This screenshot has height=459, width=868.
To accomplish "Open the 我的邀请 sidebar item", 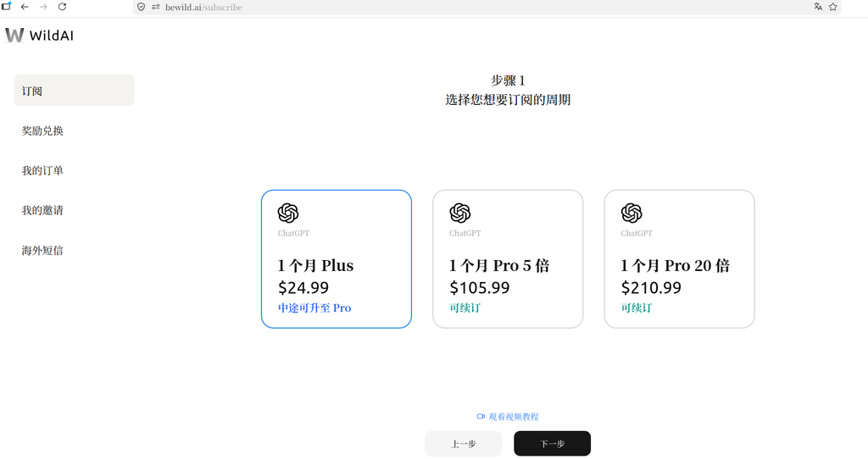I will click(42, 211).
